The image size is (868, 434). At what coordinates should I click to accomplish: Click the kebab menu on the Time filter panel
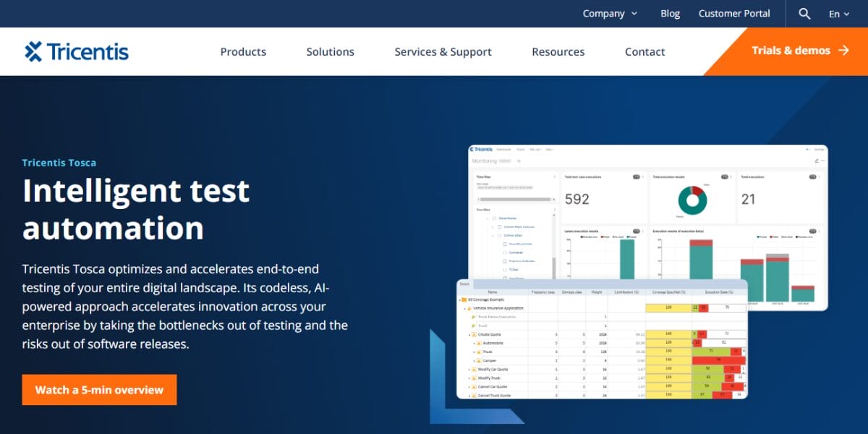(x=554, y=176)
